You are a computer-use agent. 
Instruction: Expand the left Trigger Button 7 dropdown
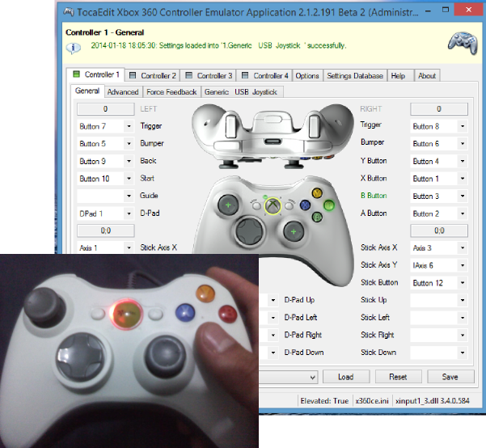point(129,126)
